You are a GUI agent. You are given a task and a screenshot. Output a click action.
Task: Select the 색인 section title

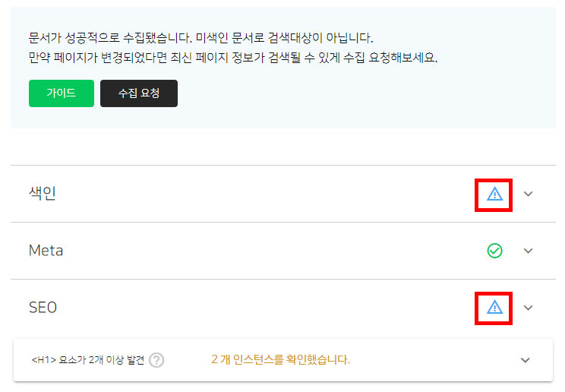43,193
